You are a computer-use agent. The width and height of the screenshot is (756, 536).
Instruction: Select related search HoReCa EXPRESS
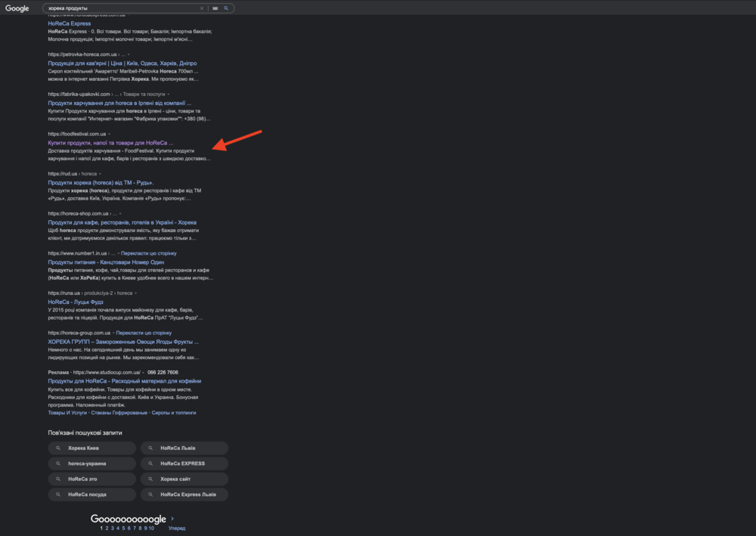pos(184,463)
